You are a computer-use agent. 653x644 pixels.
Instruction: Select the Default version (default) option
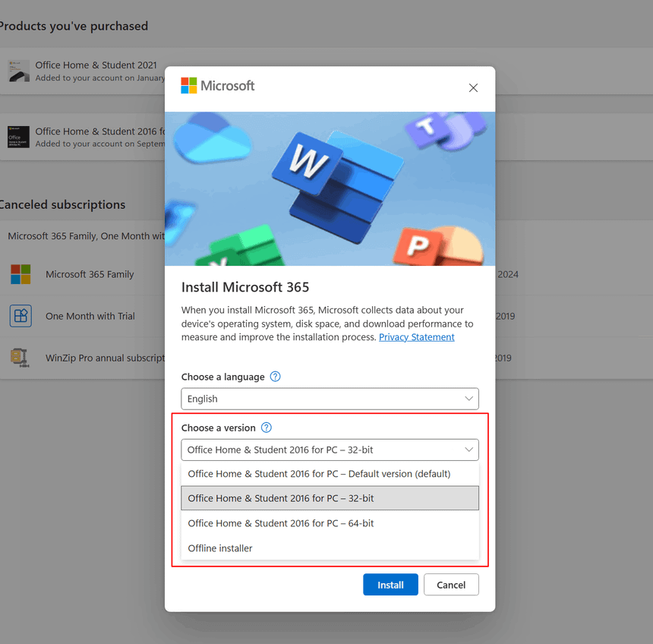click(x=319, y=474)
